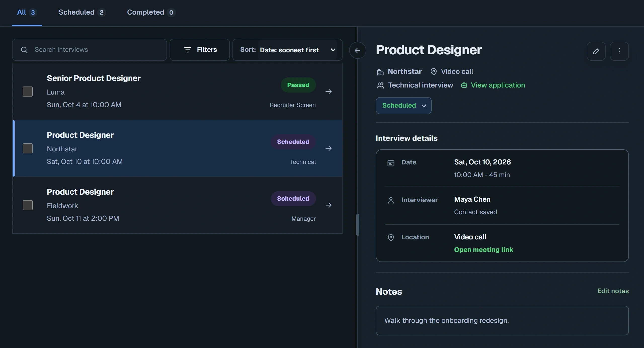Open meeting link for video call
The image size is (644, 348).
(x=484, y=250)
